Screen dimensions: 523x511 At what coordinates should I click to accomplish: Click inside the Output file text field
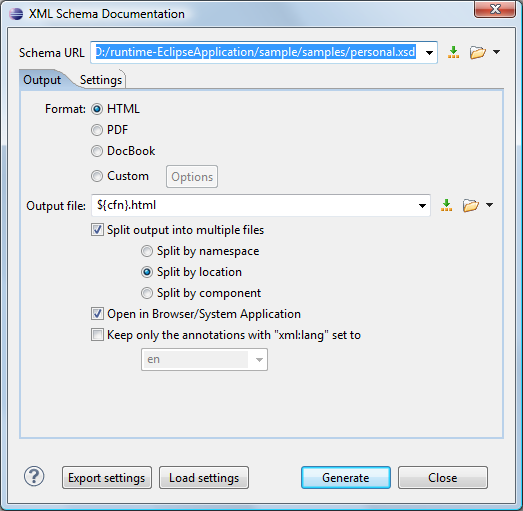point(253,205)
